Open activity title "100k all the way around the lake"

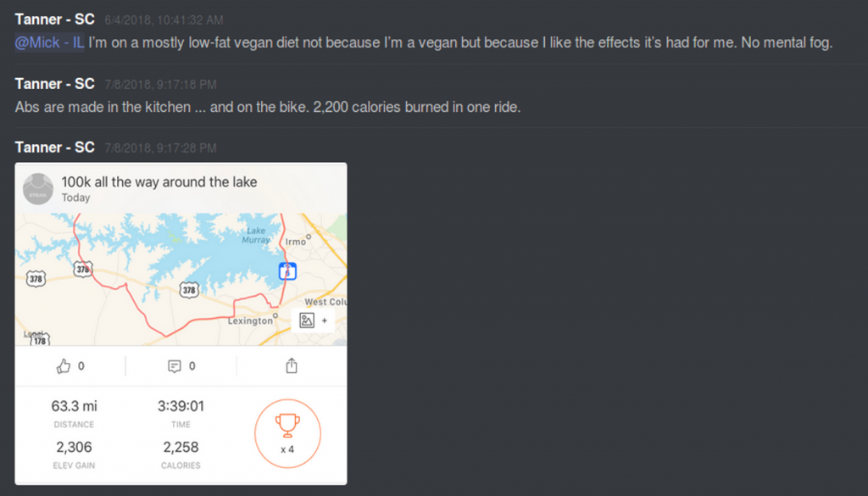click(x=159, y=181)
